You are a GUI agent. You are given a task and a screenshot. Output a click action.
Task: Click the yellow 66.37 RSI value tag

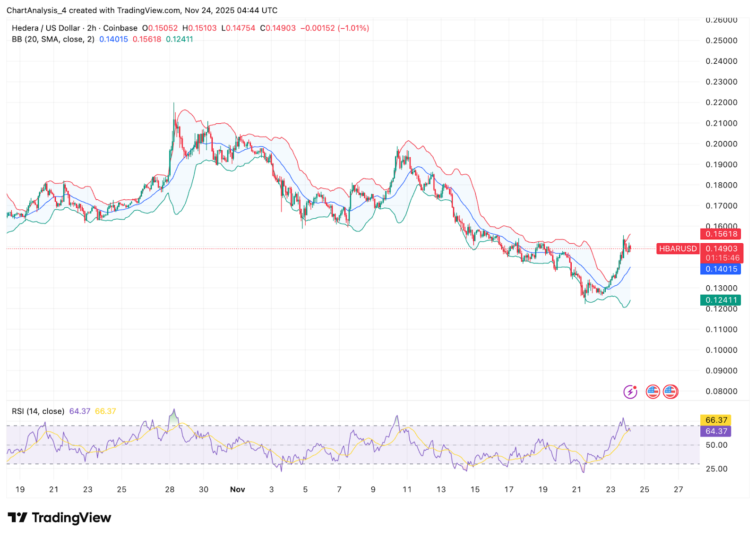716,420
